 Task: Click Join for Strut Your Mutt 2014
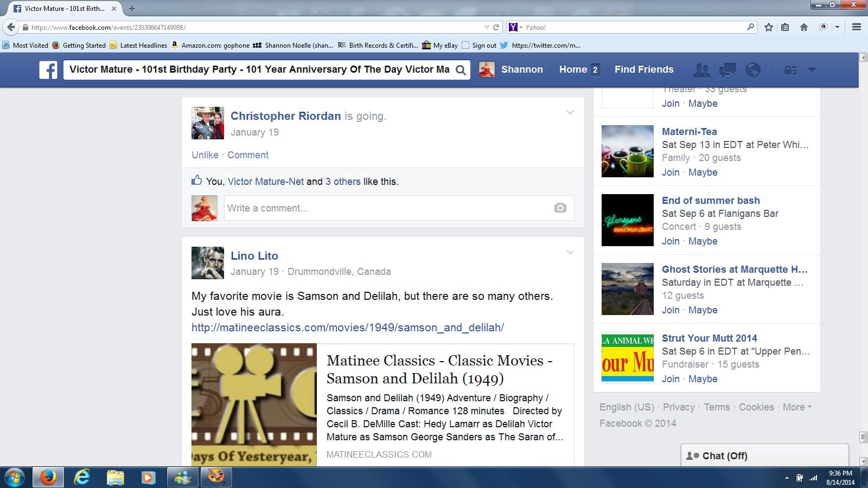pos(671,379)
